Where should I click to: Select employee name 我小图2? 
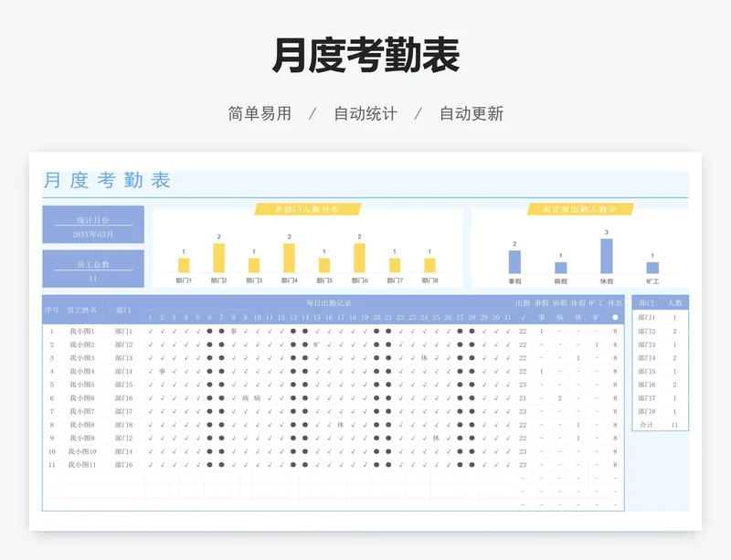[x=82, y=344]
